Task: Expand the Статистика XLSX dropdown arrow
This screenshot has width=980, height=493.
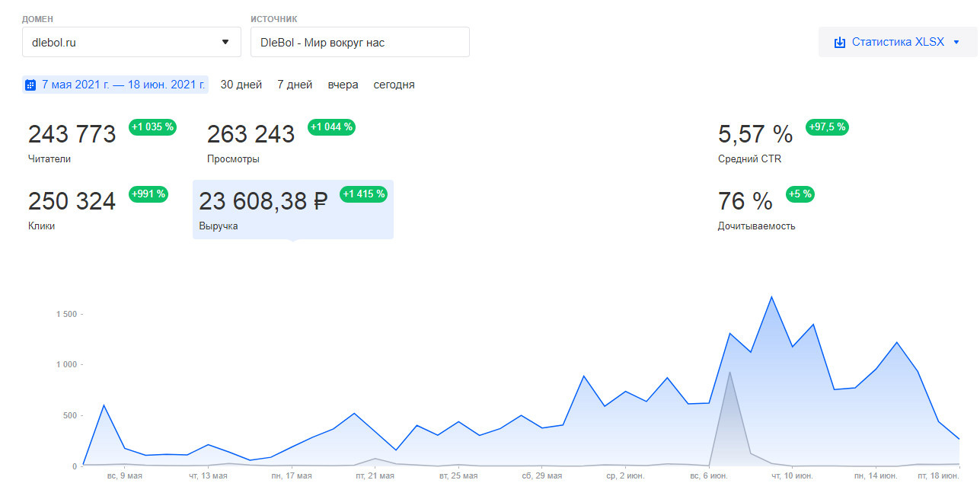Action: (956, 42)
